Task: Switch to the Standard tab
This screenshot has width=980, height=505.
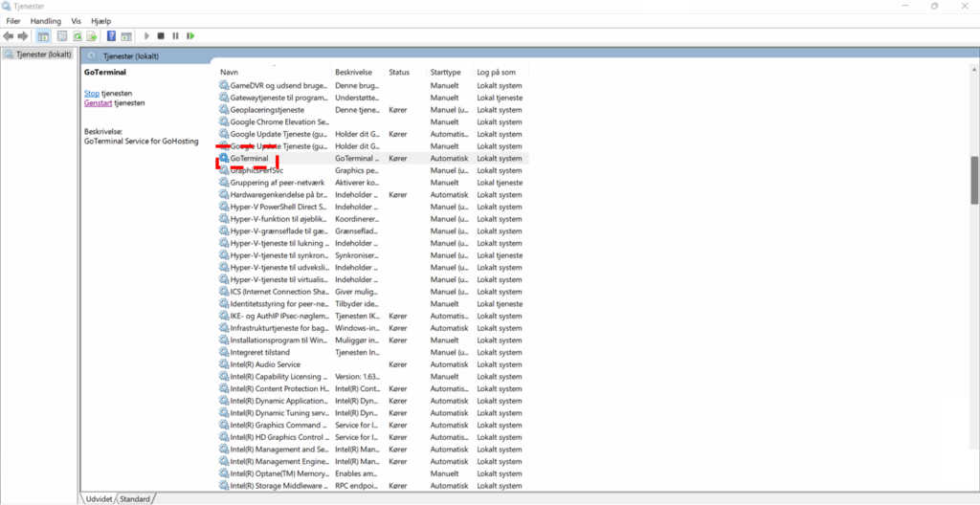Action: point(135,498)
